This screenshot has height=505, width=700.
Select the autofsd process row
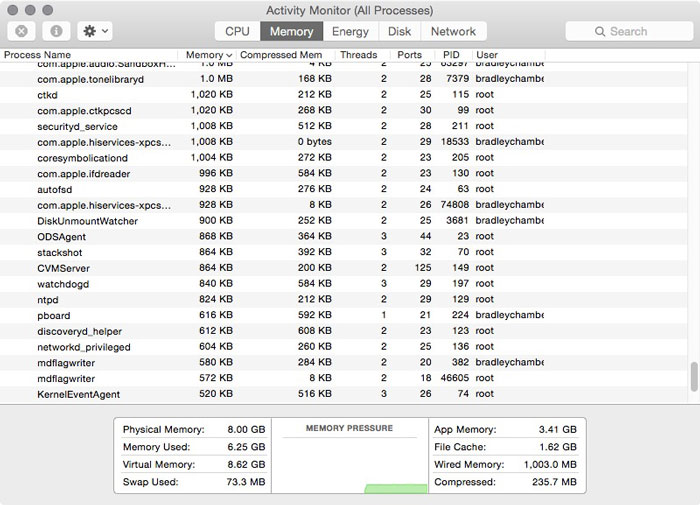tap(343, 189)
